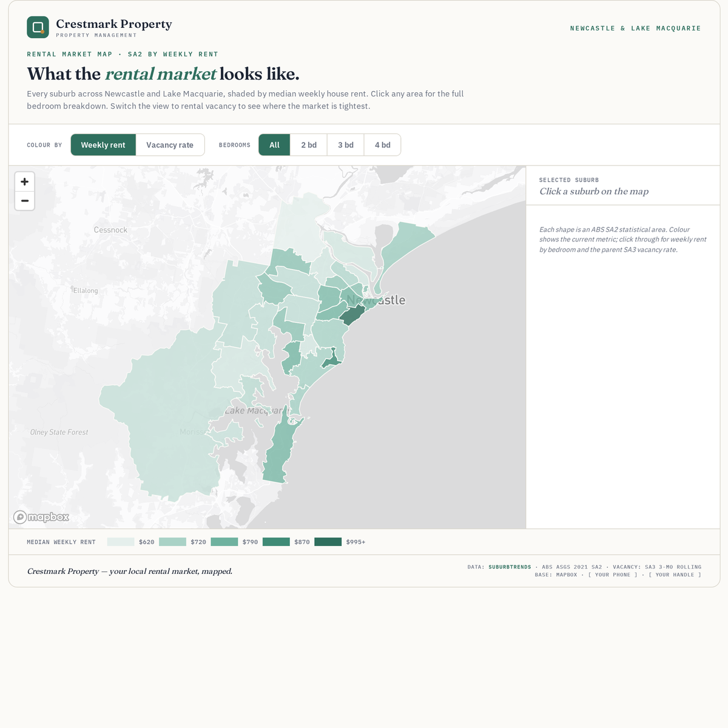Click the COLOUR BY label
The image size is (728, 728).
coord(44,145)
